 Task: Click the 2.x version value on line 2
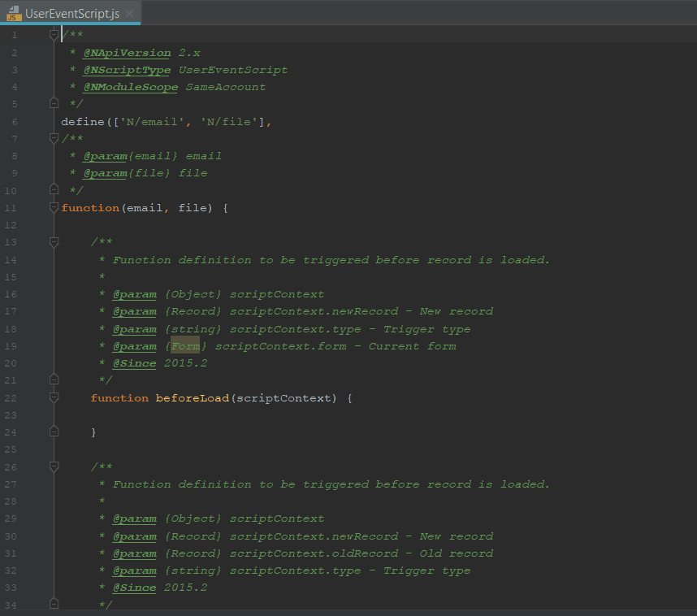189,53
